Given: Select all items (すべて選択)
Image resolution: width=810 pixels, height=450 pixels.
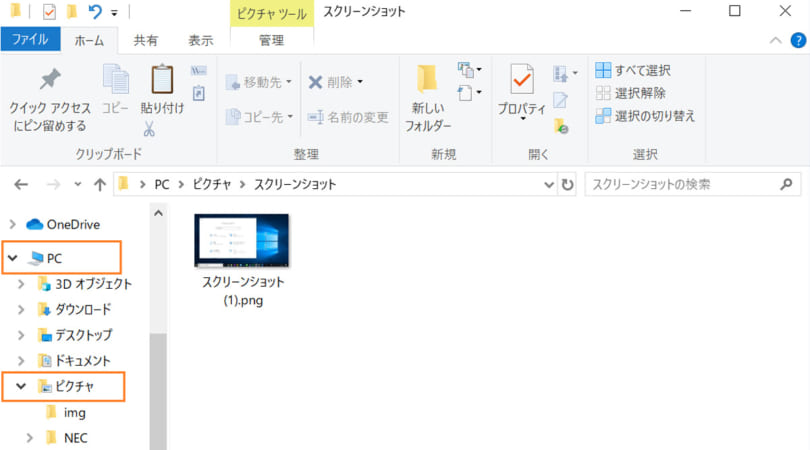Looking at the screenshot, I should point(633,70).
